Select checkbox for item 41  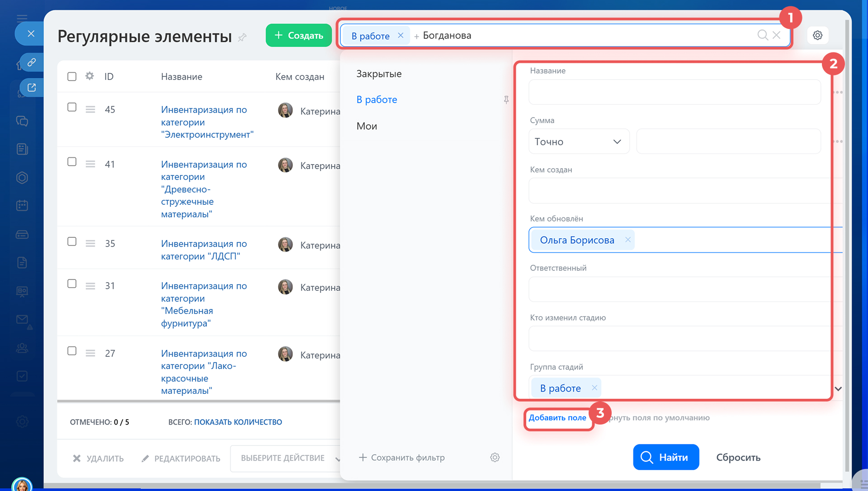(72, 162)
